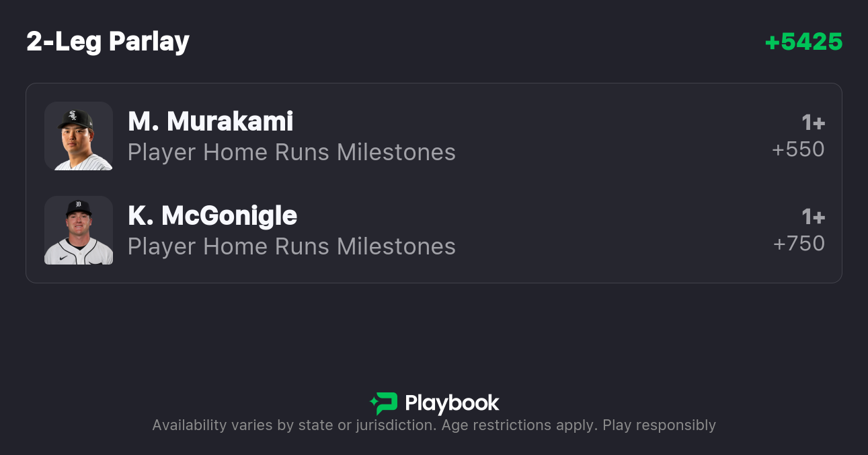Click the Tigers cap logo in McGonigle's photo
Image resolution: width=868 pixels, height=455 pixels.
(x=79, y=205)
